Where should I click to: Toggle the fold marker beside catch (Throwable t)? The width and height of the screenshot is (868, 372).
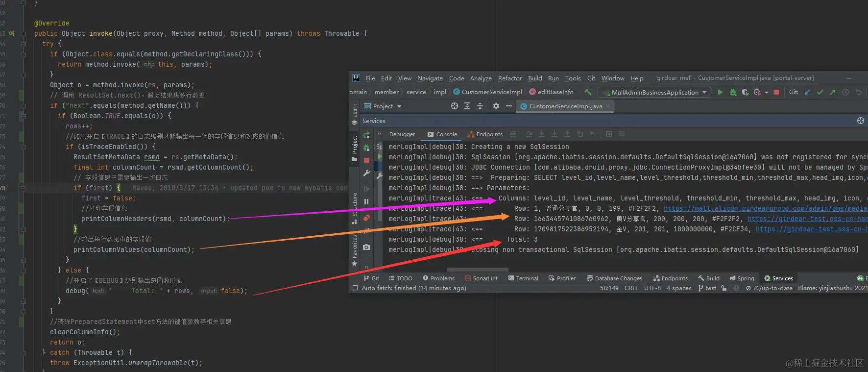(x=24, y=352)
